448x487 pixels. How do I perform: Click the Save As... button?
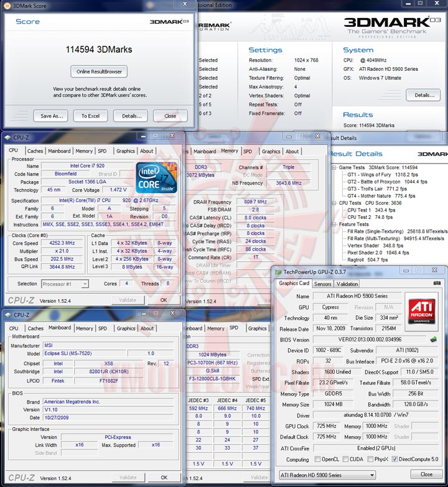[52, 116]
